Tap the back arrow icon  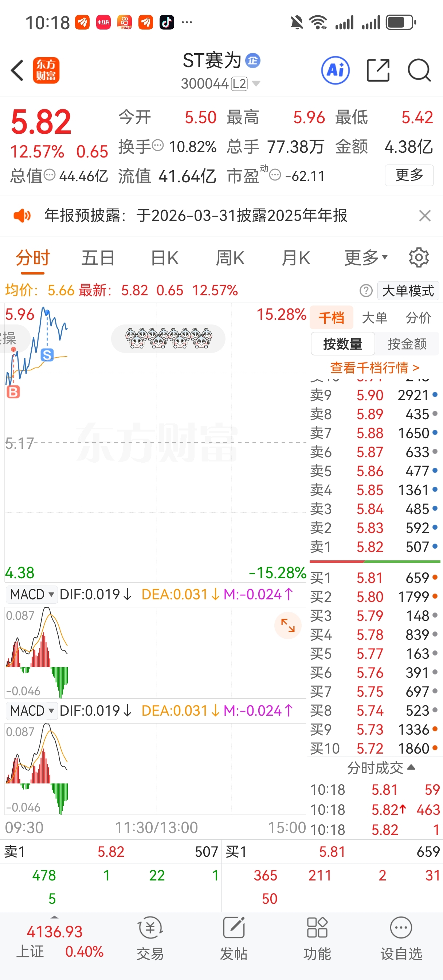pyautogui.click(x=17, y=70)
